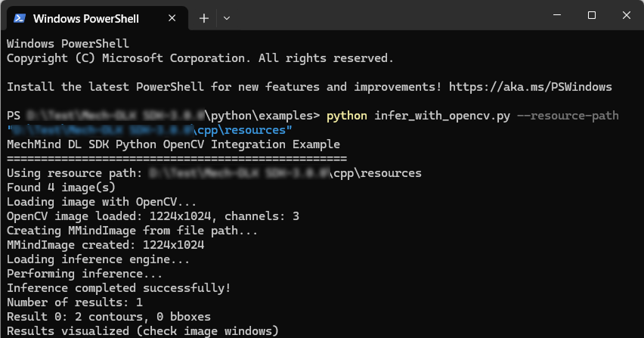The image size is (644, 338).
Task: Click 'Number of results: 1' line
Action: (75, 302)
